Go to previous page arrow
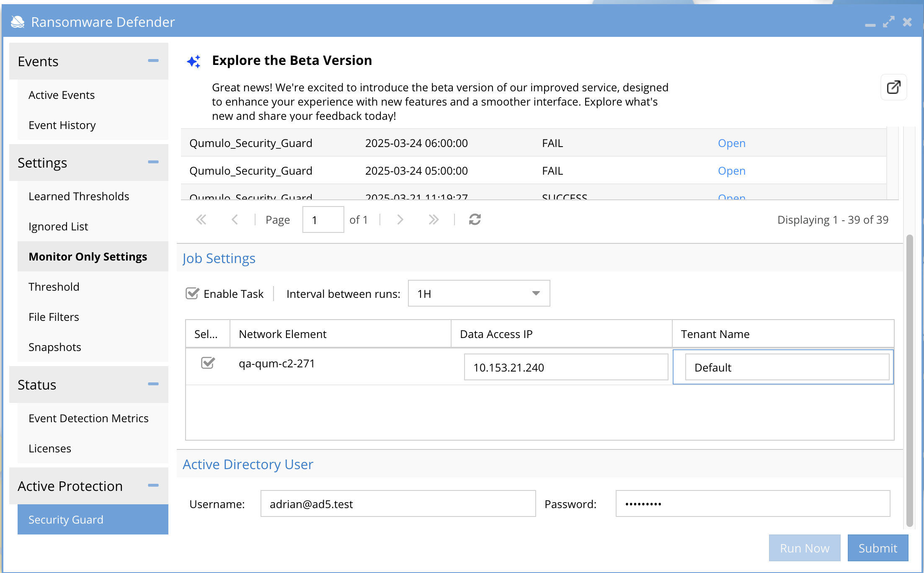Image resolution: width=924 pixels, height=573 pixels. coord(235,219)
